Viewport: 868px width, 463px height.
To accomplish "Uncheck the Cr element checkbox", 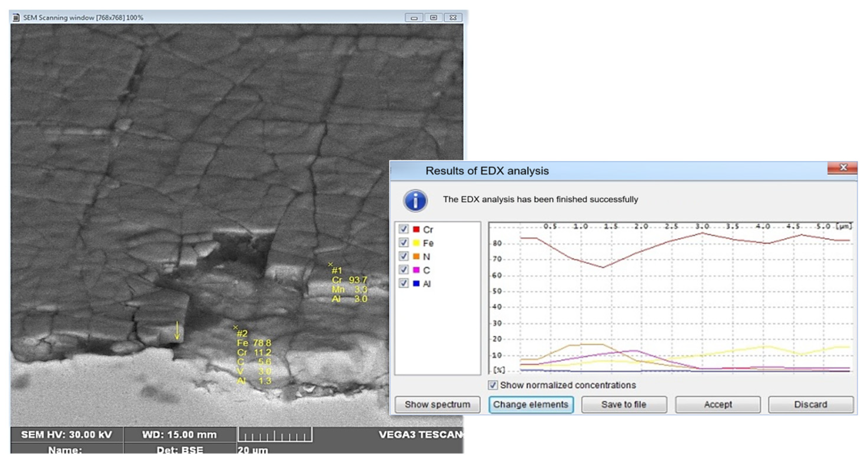I will (x=403, y=229).
